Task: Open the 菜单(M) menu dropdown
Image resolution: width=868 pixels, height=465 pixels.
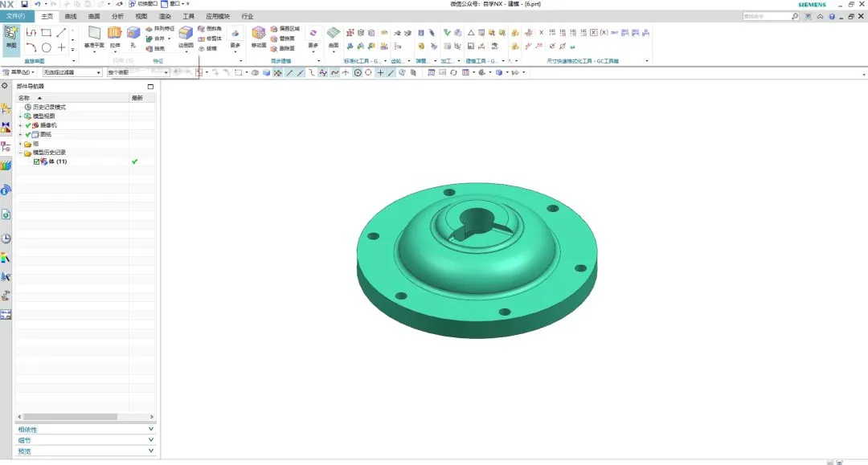Action: [x=18, y=72]
